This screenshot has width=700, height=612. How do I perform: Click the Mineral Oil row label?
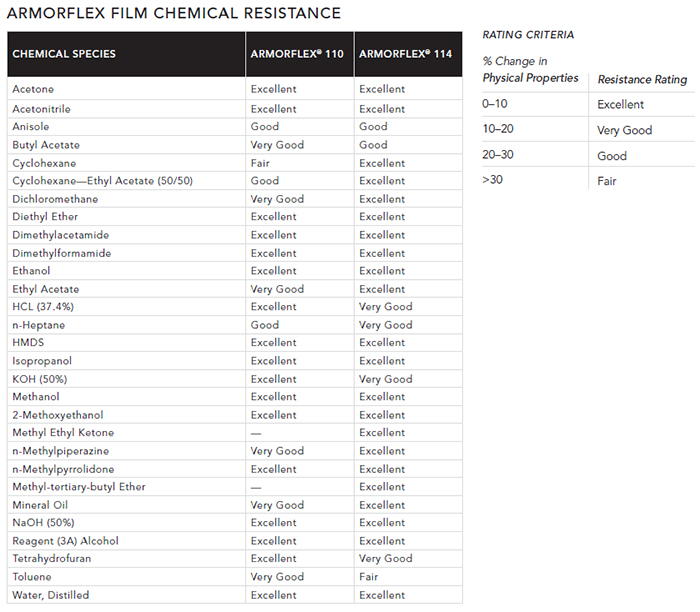click(41, 505)
